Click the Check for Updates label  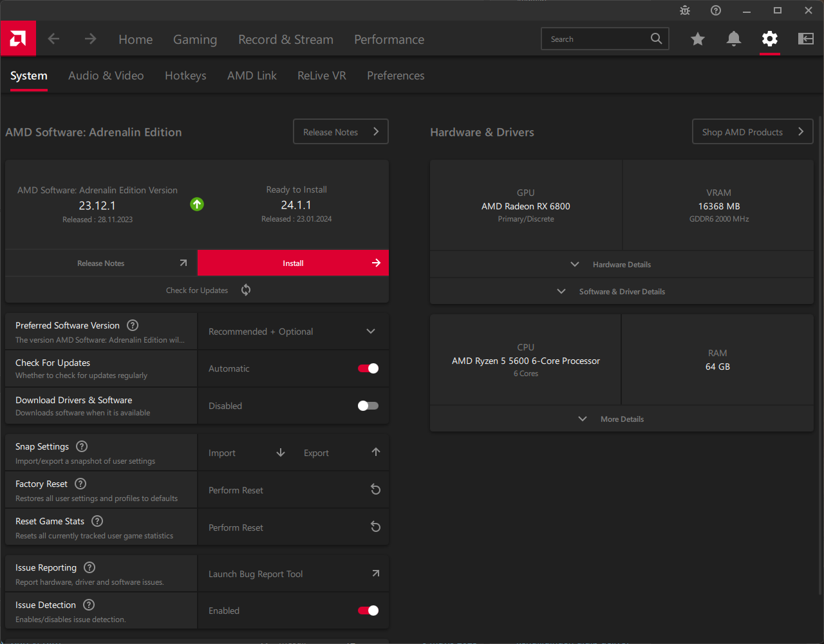coord(197,290)
